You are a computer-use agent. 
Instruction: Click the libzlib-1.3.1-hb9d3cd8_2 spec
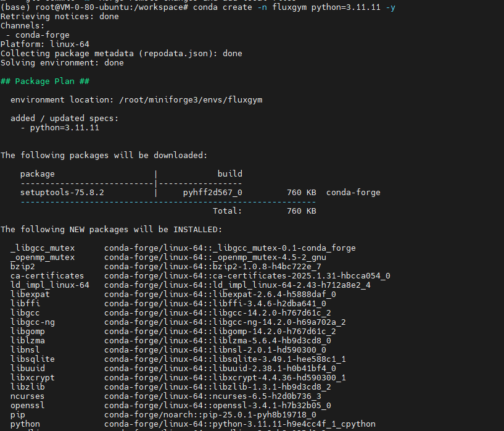tap(272, 387)
